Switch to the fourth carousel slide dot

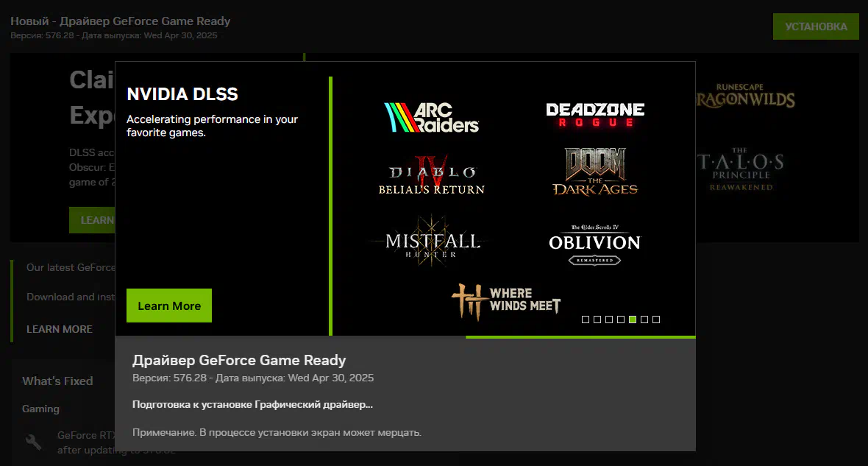pyautogui.click(x=621, y=320)
